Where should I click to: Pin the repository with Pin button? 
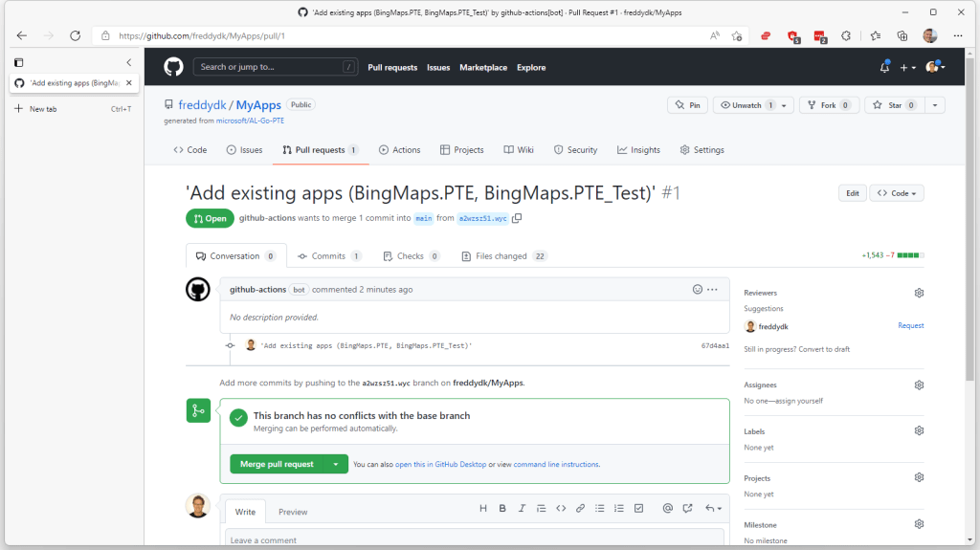(x=687, y=105)
